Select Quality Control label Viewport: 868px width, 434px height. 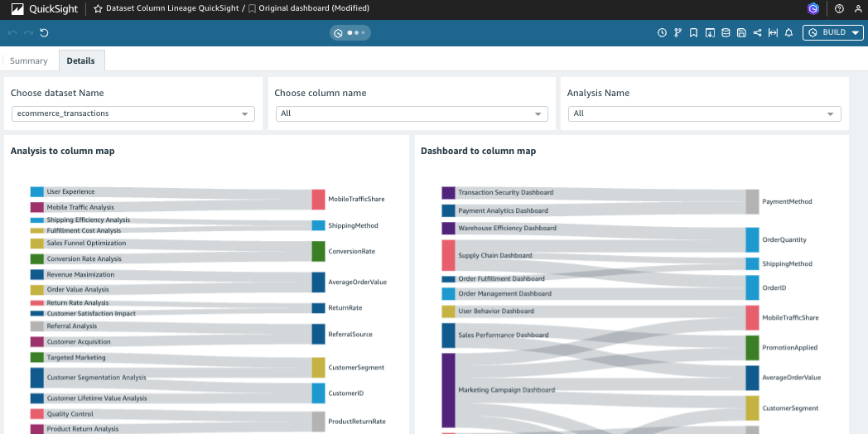click(70, 414)
